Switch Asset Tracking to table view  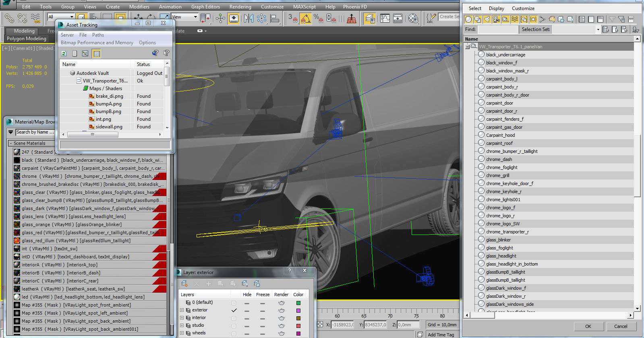coord(96,53)
